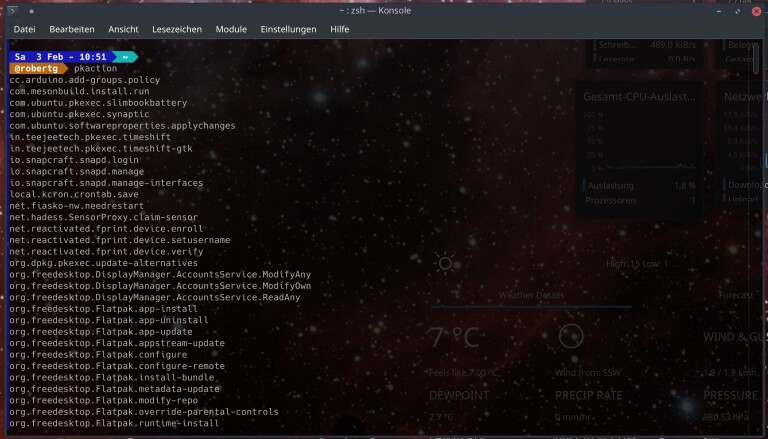This screenshot has width=768, height=439.
Task: Click the terminal vertical scrollbar handle
Action: 756,57
